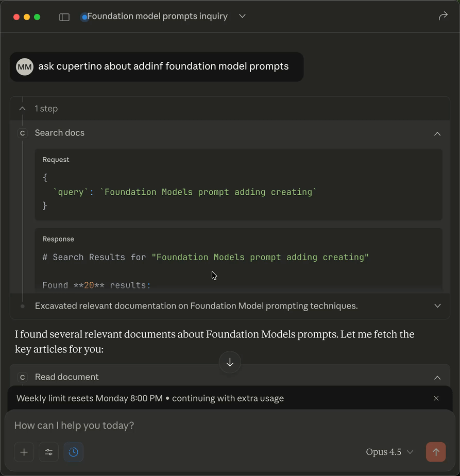Collapse the Search docs tool call
Screen dimensions: 460x476
437,133
